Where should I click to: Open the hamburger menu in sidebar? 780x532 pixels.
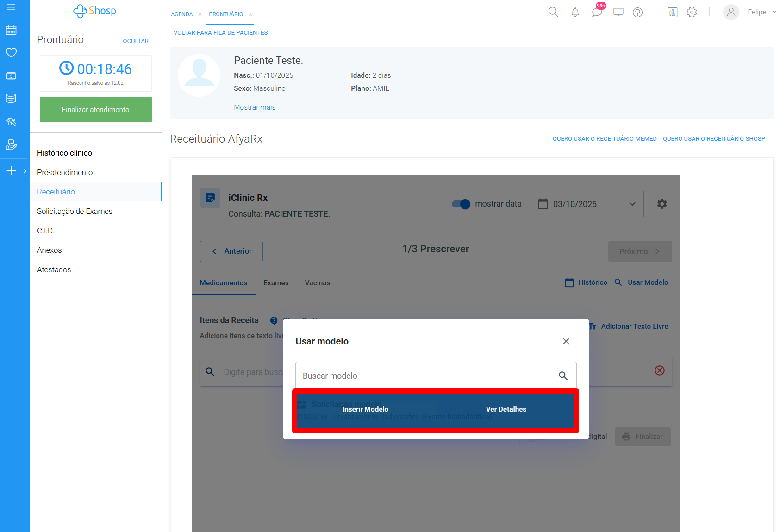(11, 7)
